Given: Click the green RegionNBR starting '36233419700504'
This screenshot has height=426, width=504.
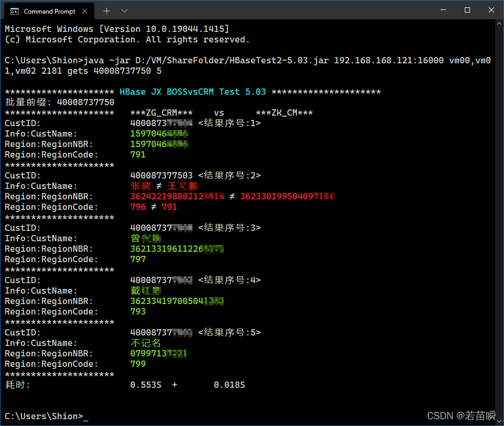Looking at the screenshot, I should tap(177, 301).
